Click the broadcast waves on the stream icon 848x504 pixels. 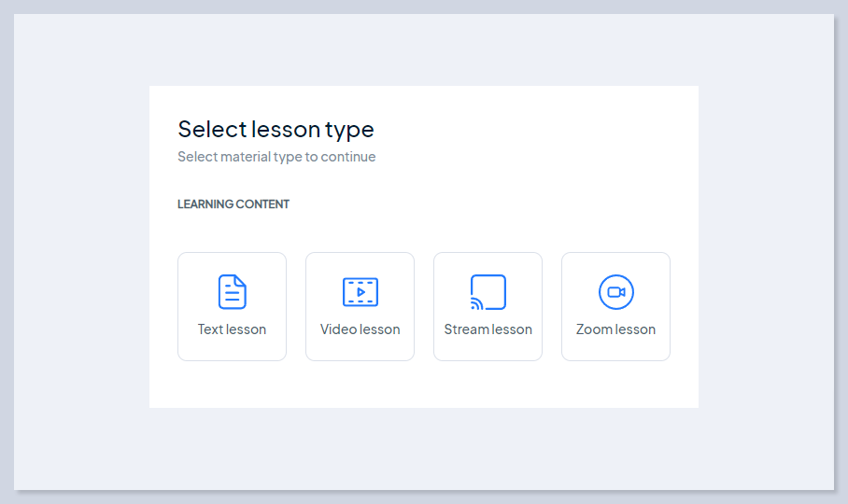pos(476,304)
